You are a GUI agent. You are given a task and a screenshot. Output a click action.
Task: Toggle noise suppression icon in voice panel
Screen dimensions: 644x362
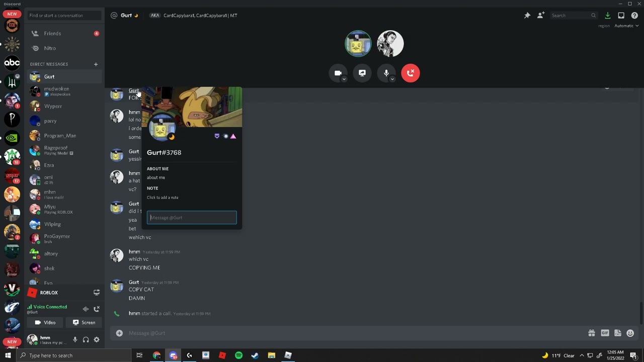click(86, 309)
